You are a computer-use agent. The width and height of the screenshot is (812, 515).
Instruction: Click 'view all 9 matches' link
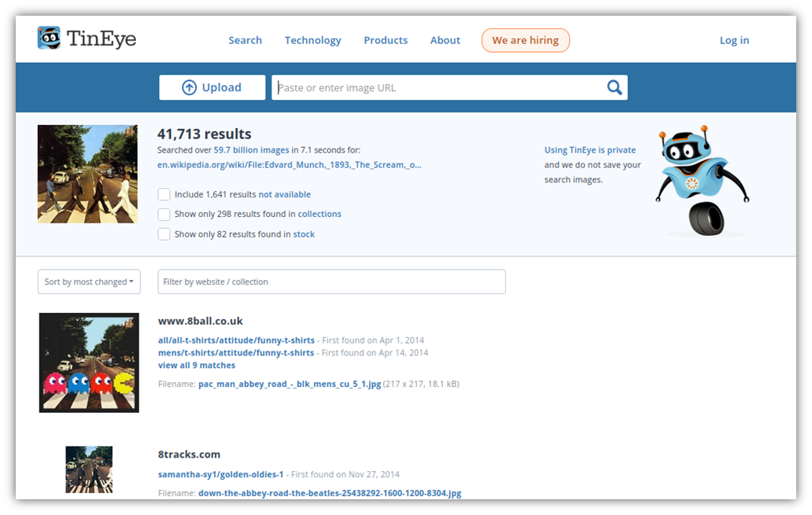click(196, 366)
